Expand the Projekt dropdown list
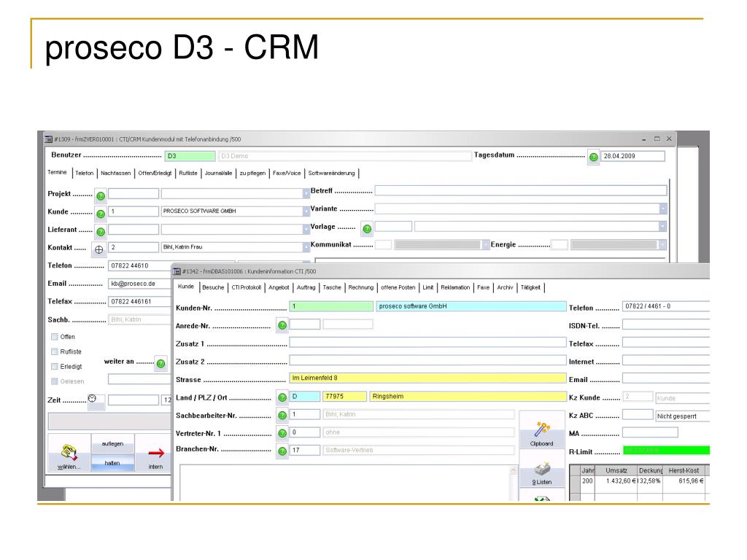 (306, 193)
